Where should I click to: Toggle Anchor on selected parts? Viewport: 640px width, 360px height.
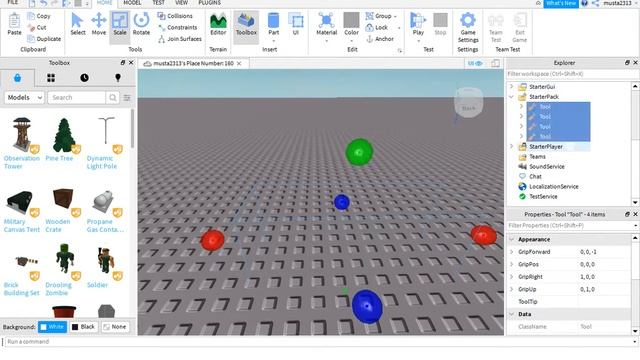pos(380,39)
